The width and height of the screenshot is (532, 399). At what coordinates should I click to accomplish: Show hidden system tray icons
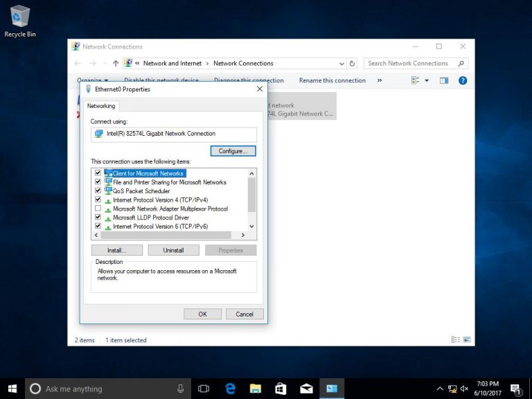pos(440,389)
